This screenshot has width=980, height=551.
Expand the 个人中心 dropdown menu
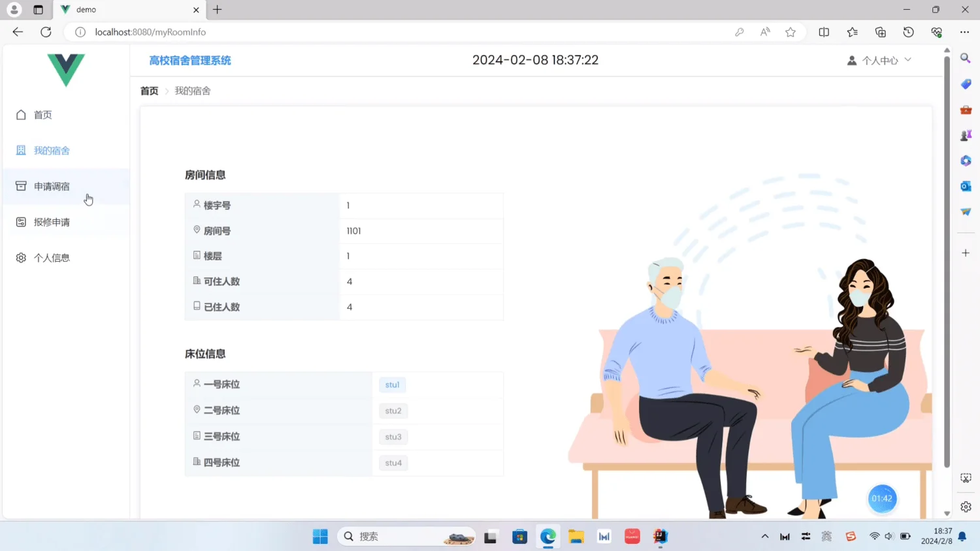point(907,59)
